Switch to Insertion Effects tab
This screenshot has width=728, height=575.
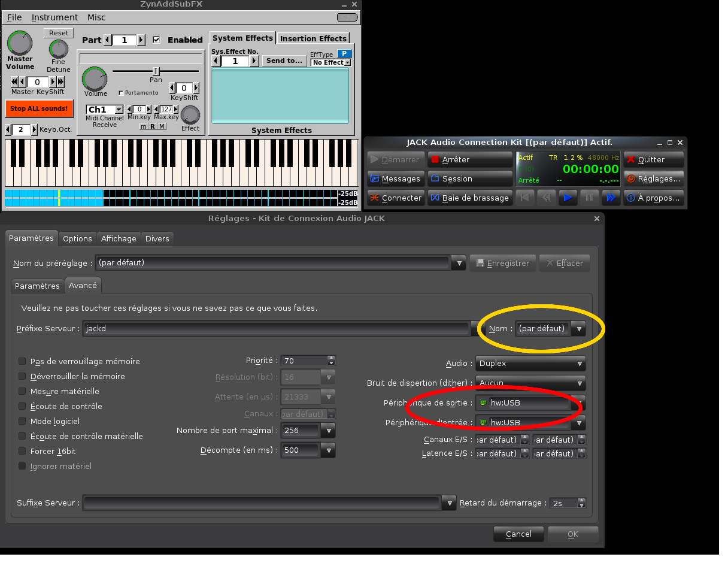coord(314,38)
